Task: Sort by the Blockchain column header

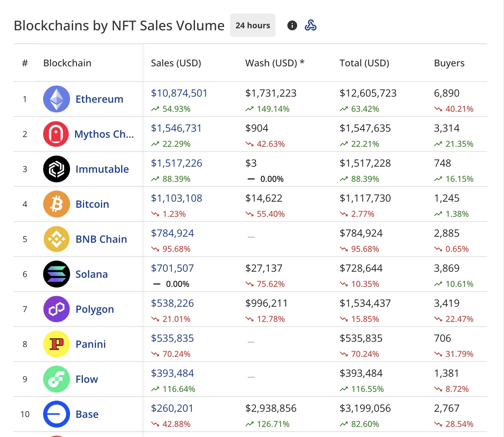Action: (67, 63)
